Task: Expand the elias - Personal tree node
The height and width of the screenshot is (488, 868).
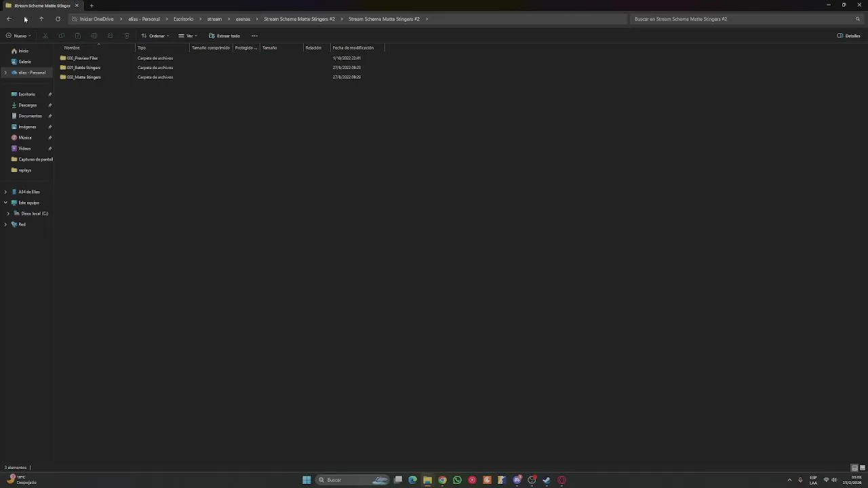Action: (5, 73)
